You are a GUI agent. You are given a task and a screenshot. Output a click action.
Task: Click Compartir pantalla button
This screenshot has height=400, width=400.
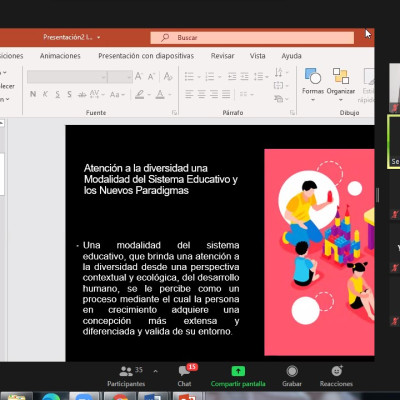[x=238, y=376]
